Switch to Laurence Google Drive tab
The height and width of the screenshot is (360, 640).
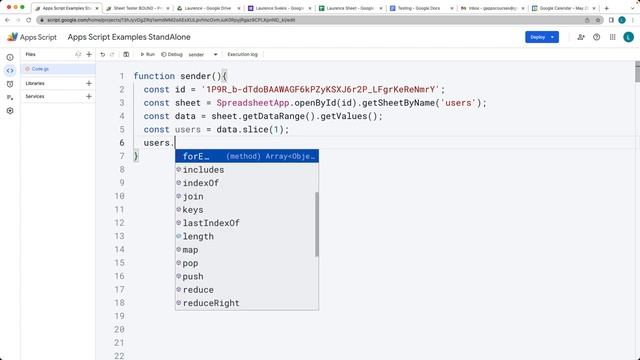(208, 8)
